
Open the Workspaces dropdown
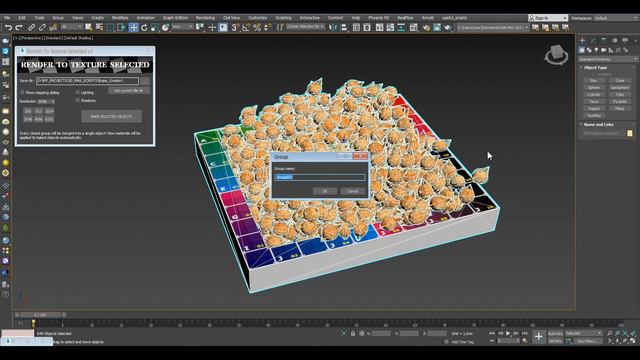(616, 18)
